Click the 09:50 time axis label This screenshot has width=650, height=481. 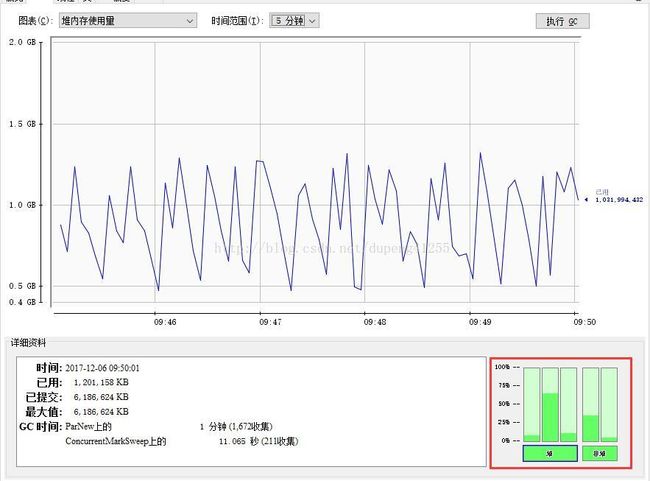pyautogui.click(x=585, y=322)
